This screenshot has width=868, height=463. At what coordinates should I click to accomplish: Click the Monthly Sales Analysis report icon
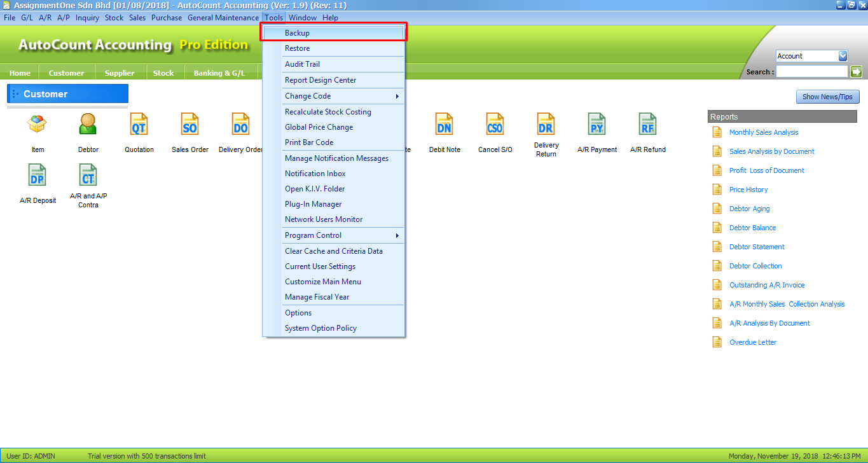click(x=717, y=132)
